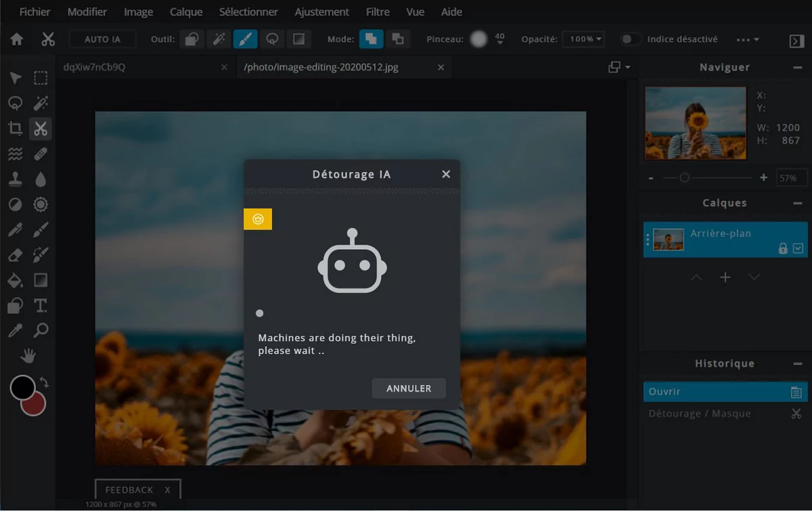Select the Pen tool in left toolbox
This screenshot has width=812, height=511.
[x=16, y=230]
